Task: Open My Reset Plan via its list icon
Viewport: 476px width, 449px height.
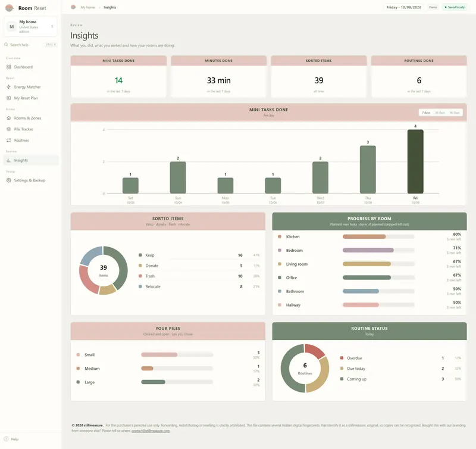Action: click(x=8, y=98)
